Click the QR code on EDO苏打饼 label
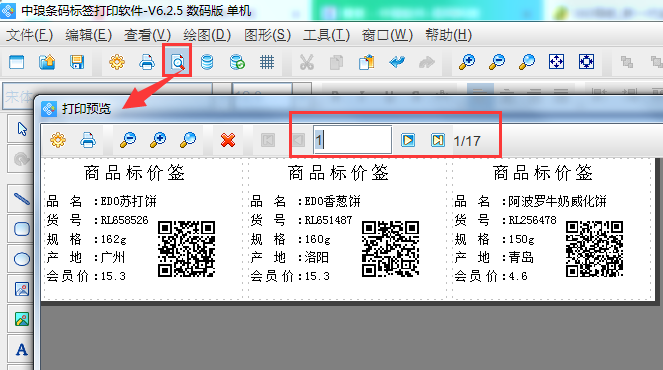Screen dimensions: 663x370 pos(186,249)
